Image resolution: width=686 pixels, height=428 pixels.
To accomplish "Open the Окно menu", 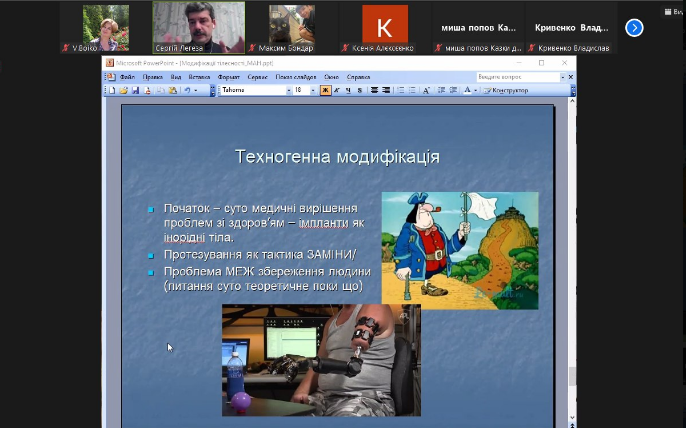I will pyautogui.click(x=331, y=77).
